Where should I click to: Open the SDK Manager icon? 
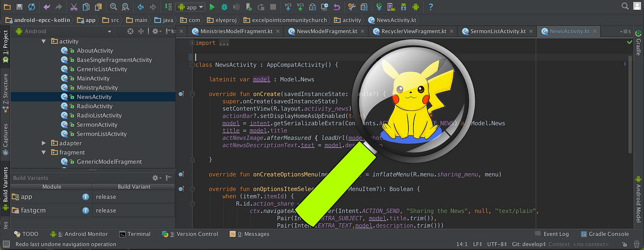403,7
